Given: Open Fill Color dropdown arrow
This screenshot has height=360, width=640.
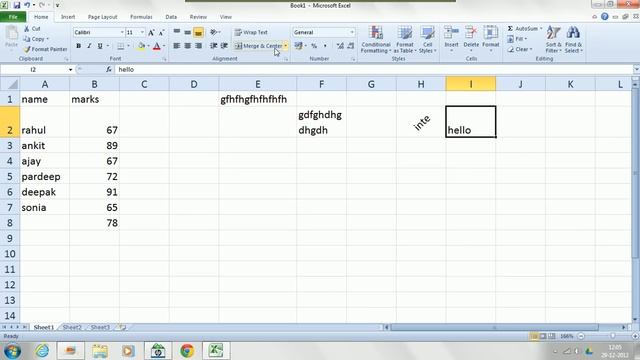Looking at the screenshot, I should 148,46.
